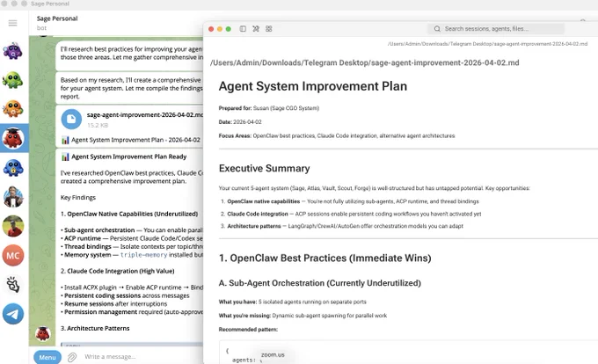Click the 15.2 KB file size label
Viewport: 598px width, 364px height.
click(x=98, y=125)
